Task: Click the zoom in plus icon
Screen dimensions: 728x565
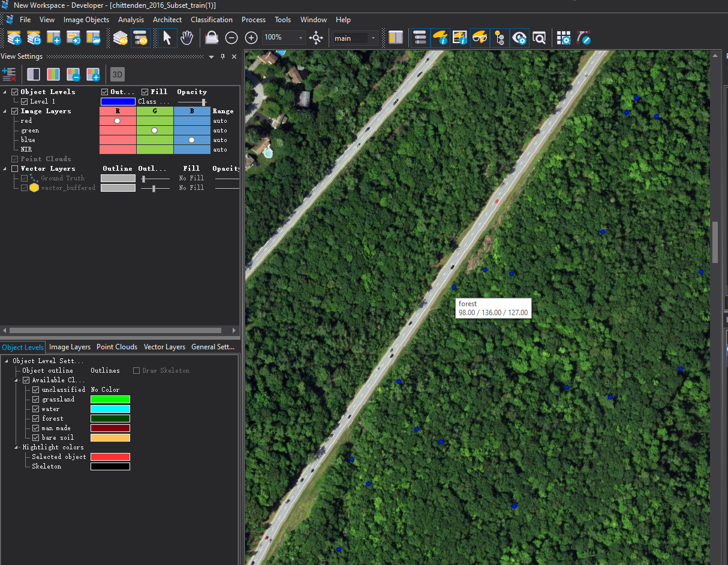Action: [251, 38]
